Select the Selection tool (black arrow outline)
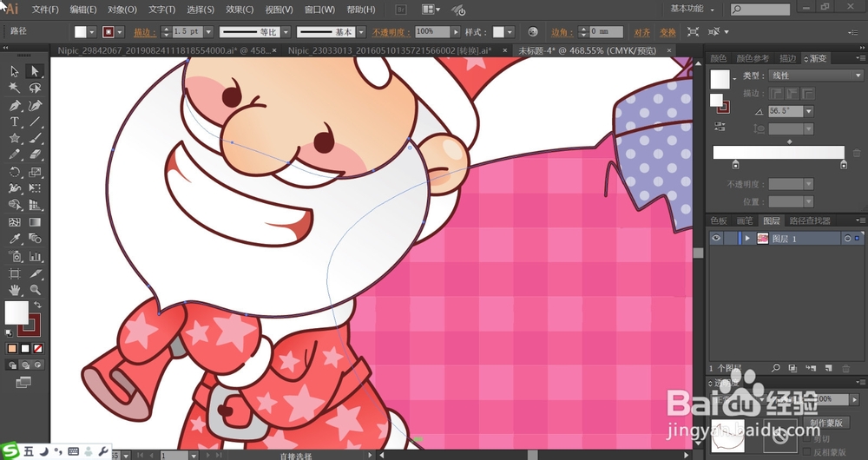Viewport: 868px width, 460px height. coord(15,71)
